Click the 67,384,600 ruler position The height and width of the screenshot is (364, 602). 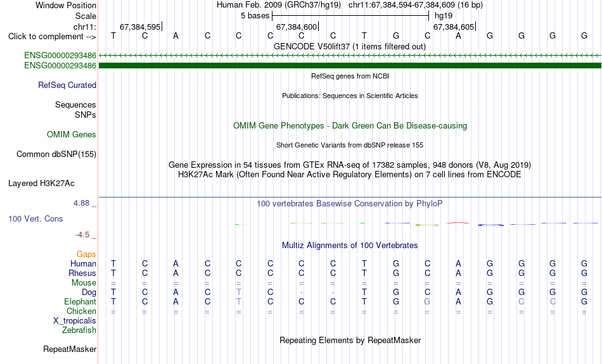(x=297, y=27)
